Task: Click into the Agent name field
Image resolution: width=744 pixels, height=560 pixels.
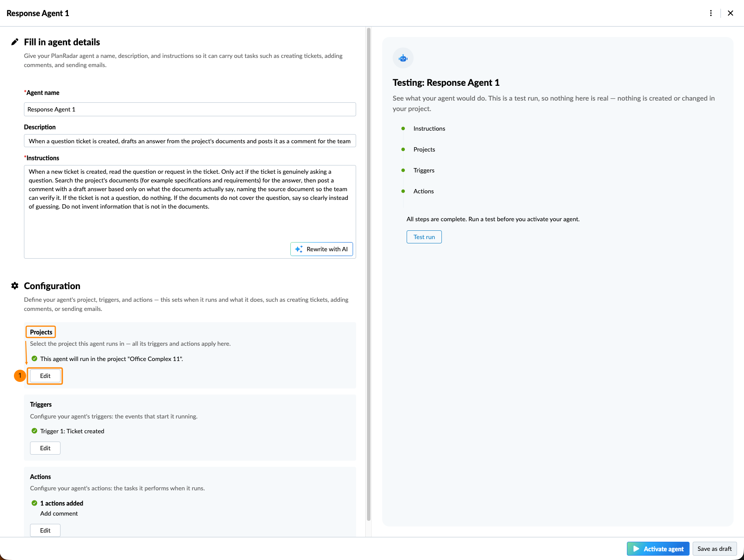Action: coord(190,109)
